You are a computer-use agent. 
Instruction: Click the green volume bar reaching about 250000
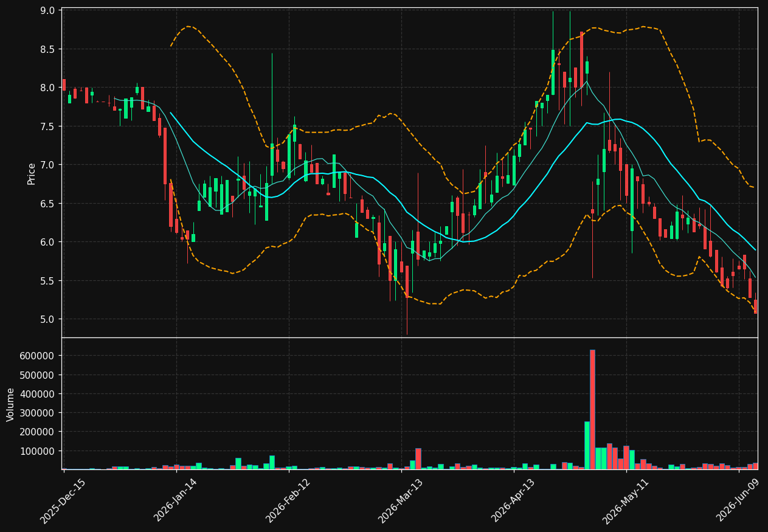coord(587,446)
